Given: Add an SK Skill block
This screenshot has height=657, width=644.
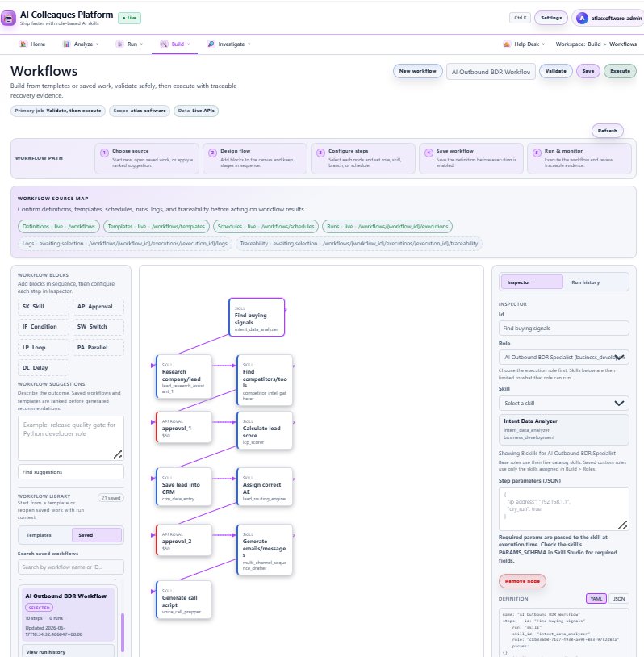Looking at the screenshot, I should (x=43, y=307).
